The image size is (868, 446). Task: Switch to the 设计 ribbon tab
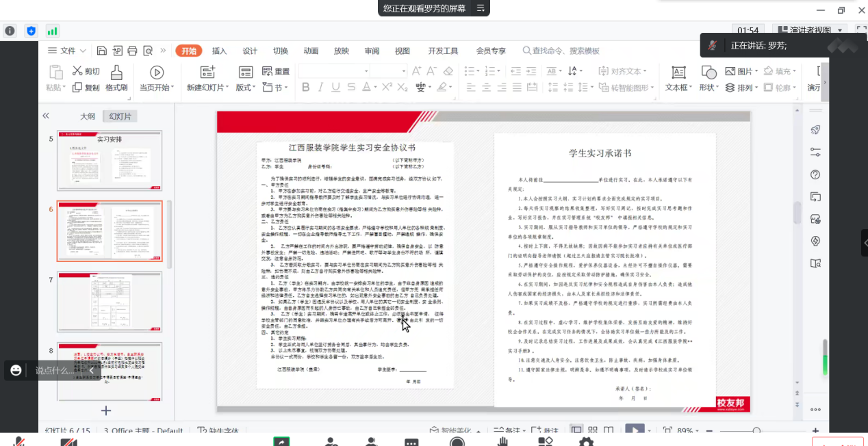tap(250, 51)
